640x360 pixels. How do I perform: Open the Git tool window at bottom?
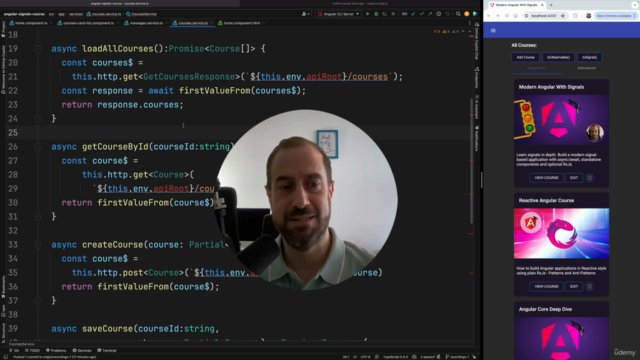14,350
